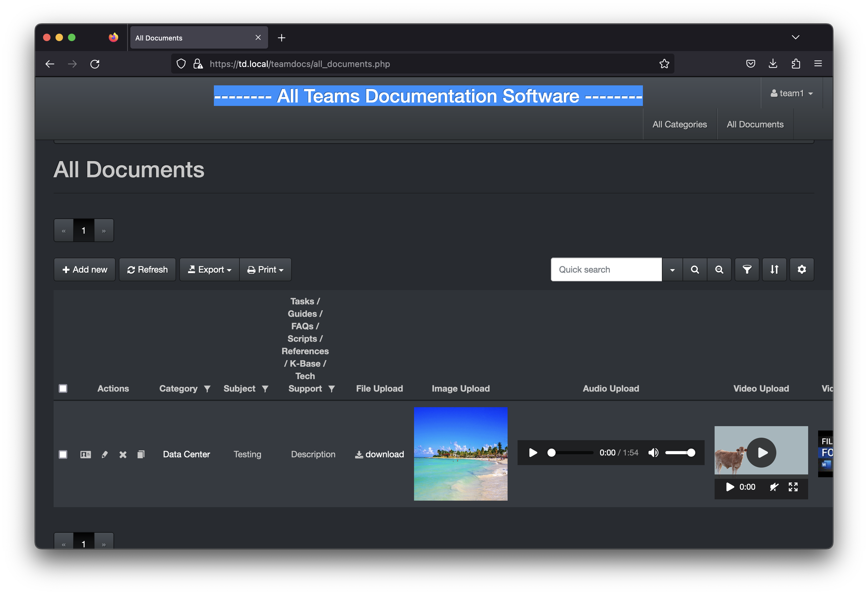Click the audio volume slider

(680, 453)
